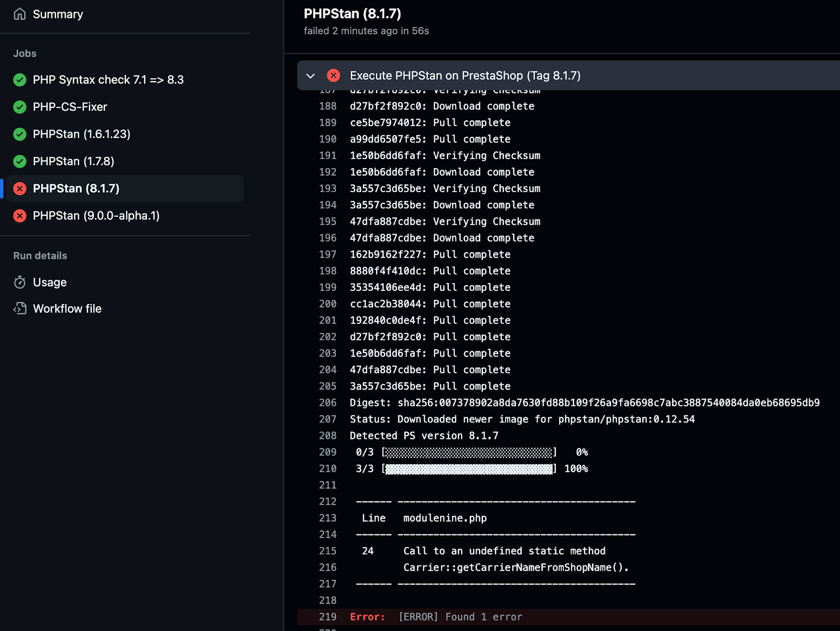Click the red failed icon on the Execute PHPStan step

333,76
